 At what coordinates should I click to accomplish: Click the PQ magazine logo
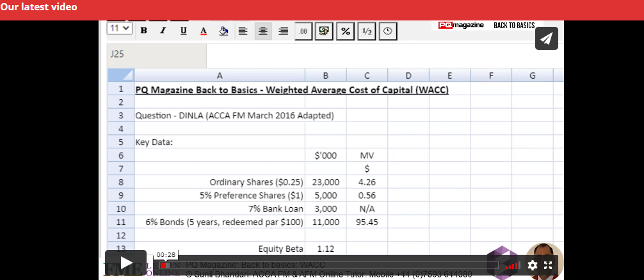pos(461,25)
